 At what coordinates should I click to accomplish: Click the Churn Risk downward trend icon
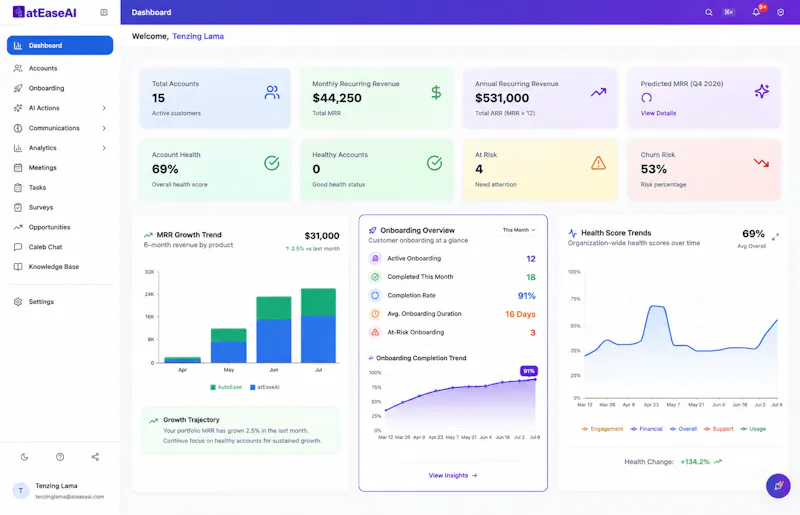click(x=761, y=163)
